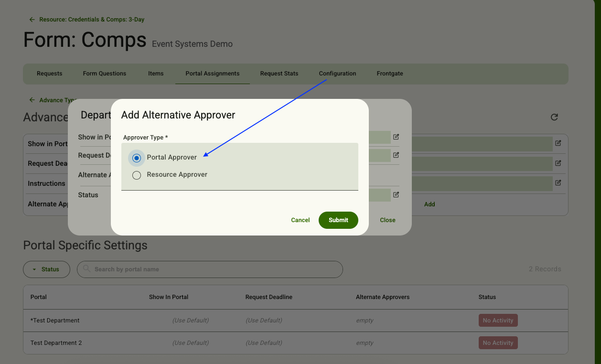Refresh the Advance settings with reload icon
The height and width of the screenshot is (364, 601).
point(554,117)
